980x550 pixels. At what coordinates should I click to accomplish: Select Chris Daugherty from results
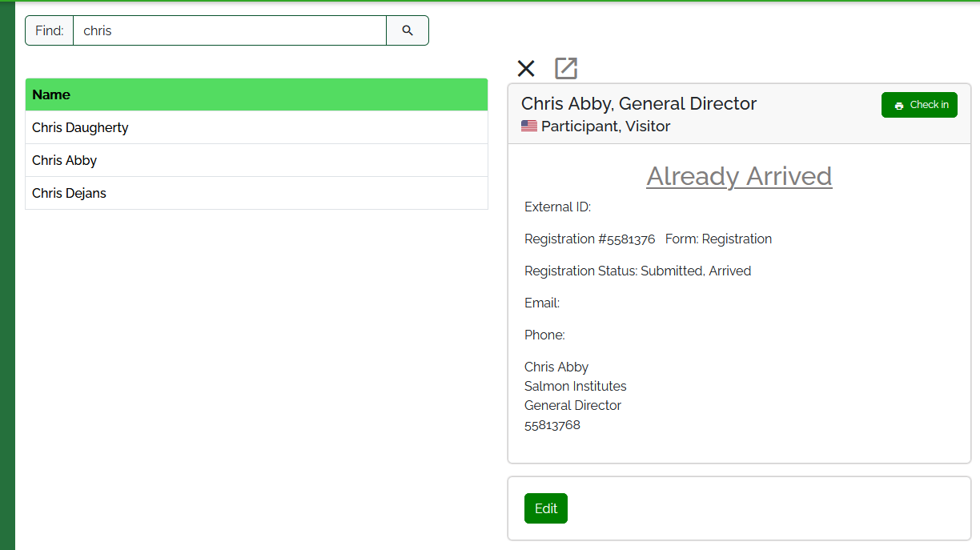click(x=80, y=127)
